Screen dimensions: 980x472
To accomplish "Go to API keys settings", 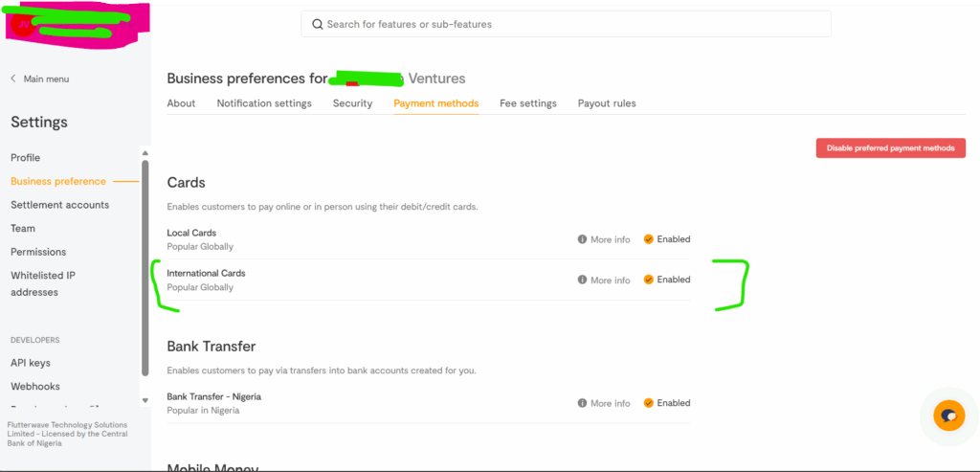I will click(x=31, y=363).
